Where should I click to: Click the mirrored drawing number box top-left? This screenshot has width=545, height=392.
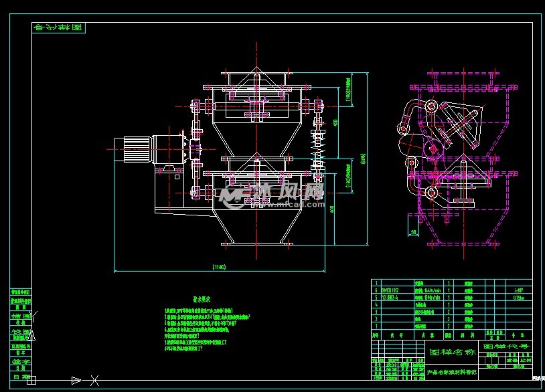point(59,28)
